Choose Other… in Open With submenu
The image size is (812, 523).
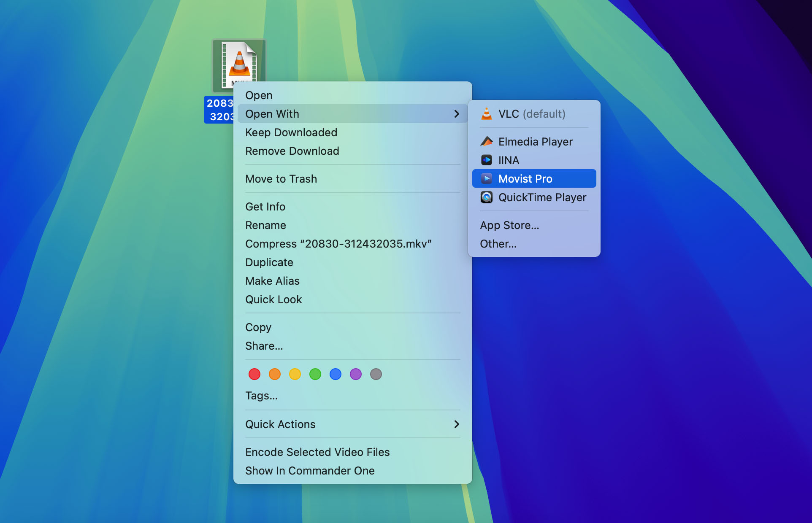click(x=498, y=244)
